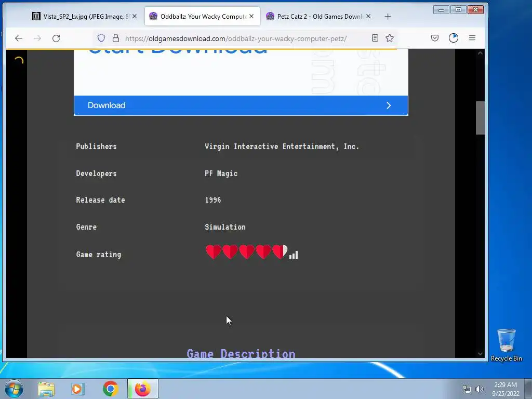The height and width of the screenshot is (399, 532).
Task: Click the blue Download button
Action: pos(241,105)
